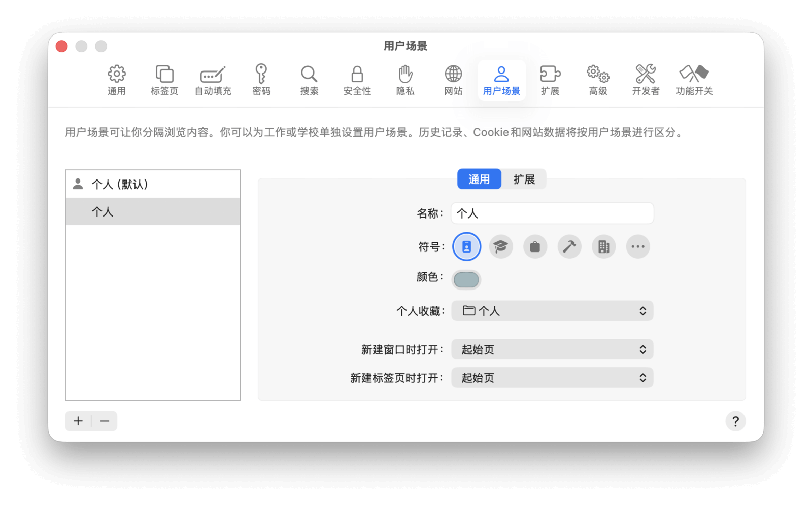Select the 通用 segment tab in profile
The height and width of the screenshot is (505, 812).
(x=479, y=179)
